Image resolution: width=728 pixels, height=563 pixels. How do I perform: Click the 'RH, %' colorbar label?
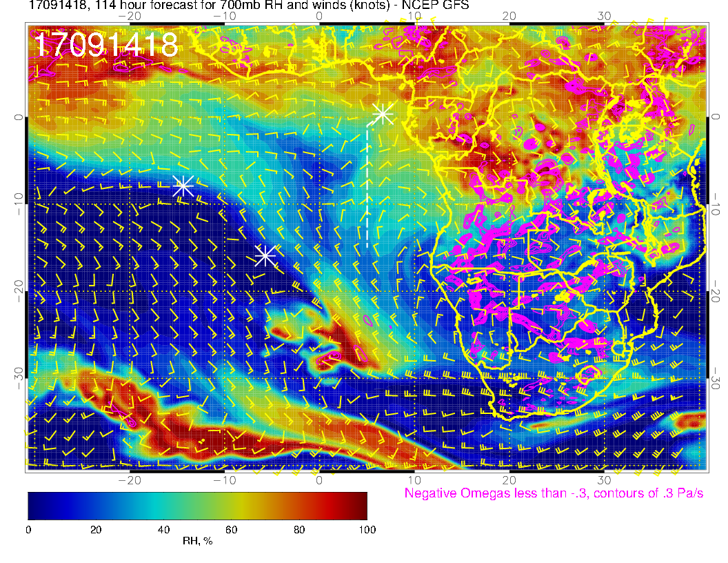pyautogui.click(x=197, y=542)
